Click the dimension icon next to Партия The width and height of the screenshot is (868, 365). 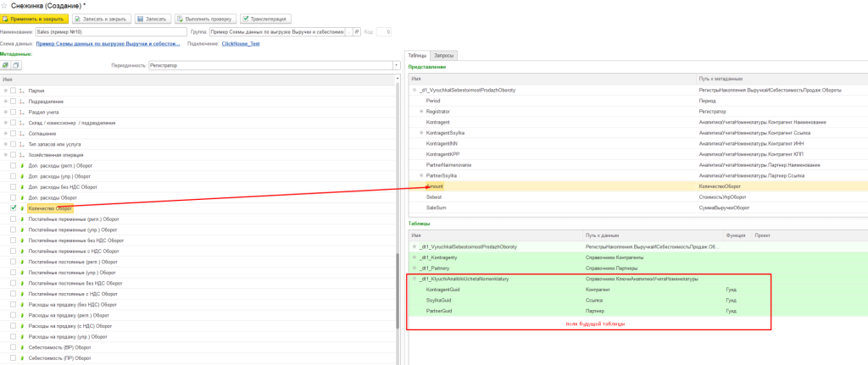tap(22, 90)
